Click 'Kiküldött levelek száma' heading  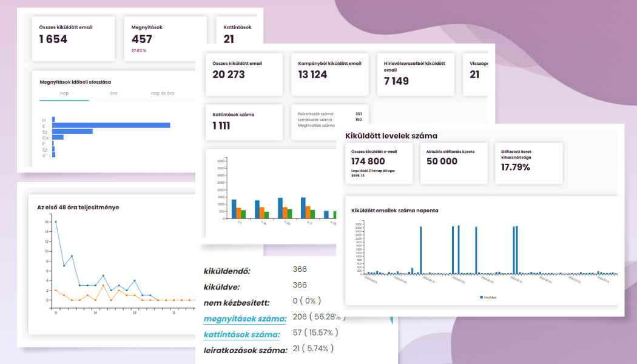(391, 136)
